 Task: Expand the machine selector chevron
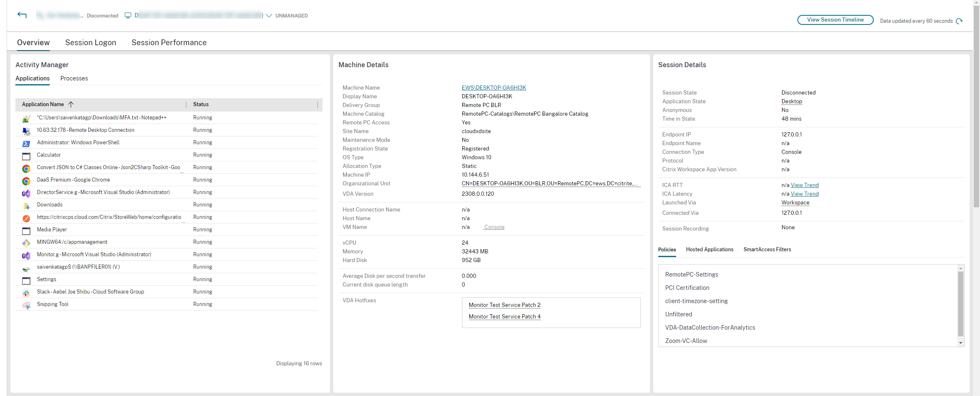pyautogui.click(x=269, y=16)
